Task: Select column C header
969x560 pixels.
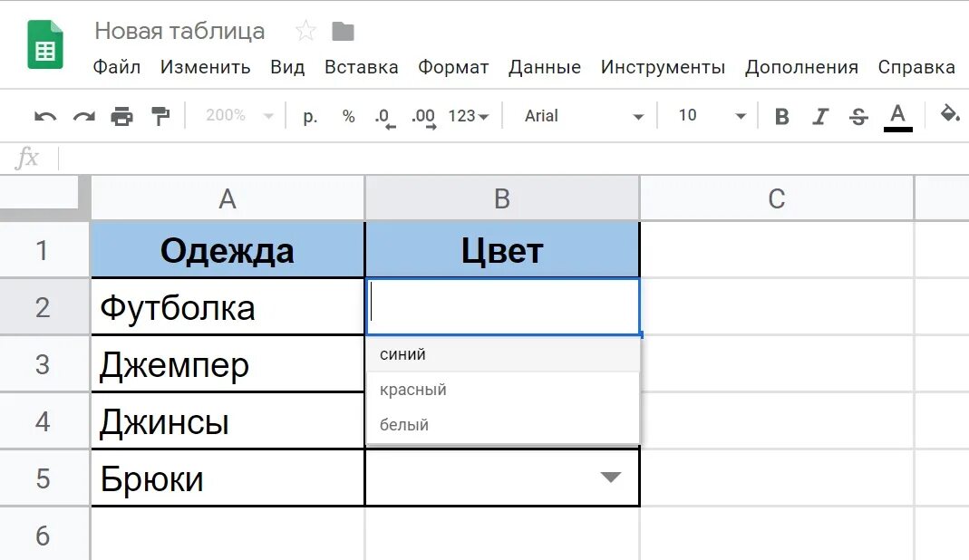Action: (777, 198)
